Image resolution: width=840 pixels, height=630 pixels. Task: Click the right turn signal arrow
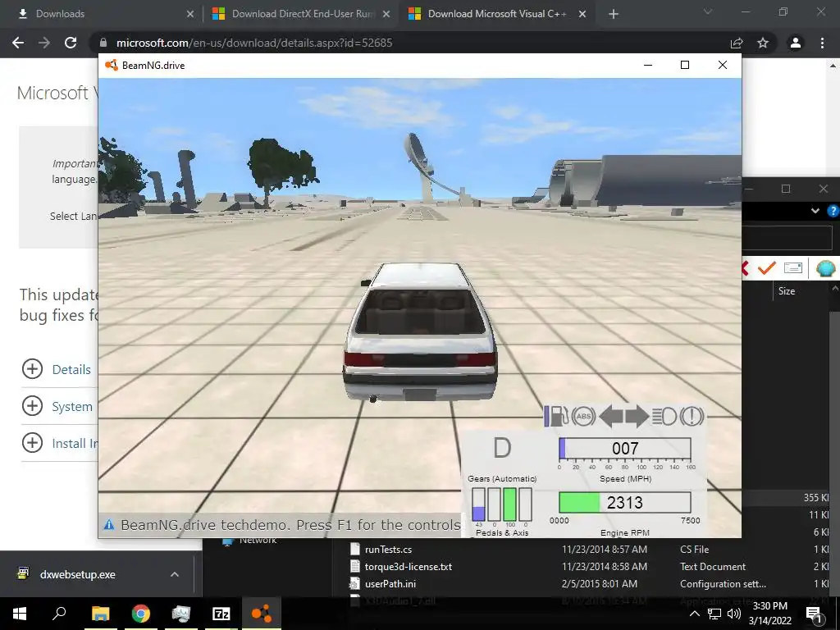[637, 416]
